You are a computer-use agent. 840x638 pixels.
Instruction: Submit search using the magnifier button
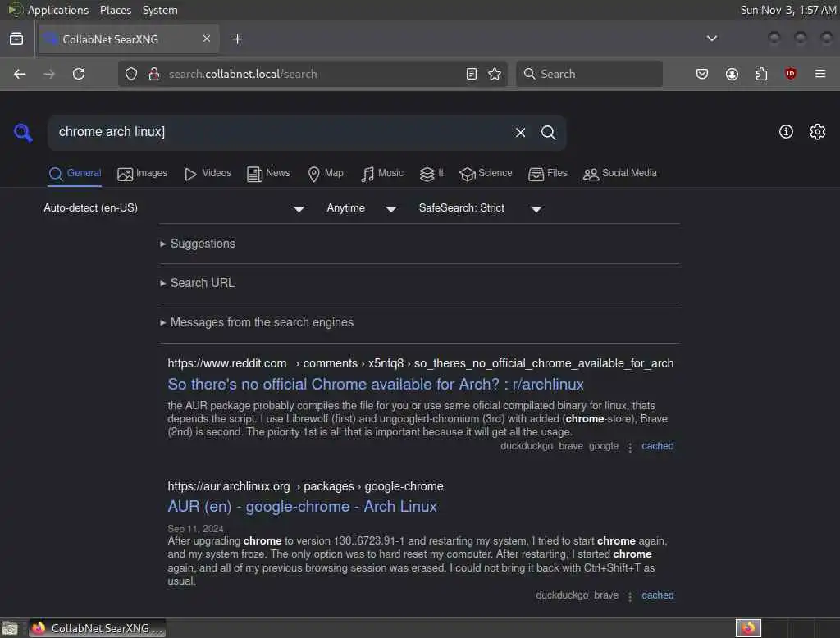548,132
